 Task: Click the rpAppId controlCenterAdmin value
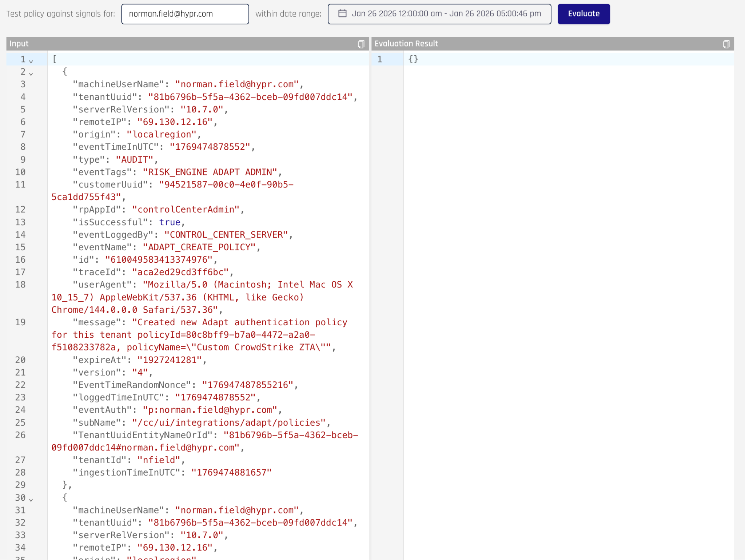pos(186,210)
